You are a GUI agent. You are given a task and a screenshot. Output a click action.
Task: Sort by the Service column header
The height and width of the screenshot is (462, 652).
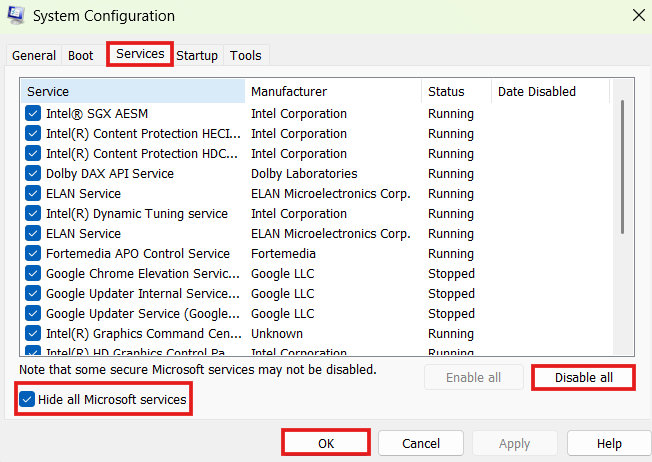coord(133,91)
